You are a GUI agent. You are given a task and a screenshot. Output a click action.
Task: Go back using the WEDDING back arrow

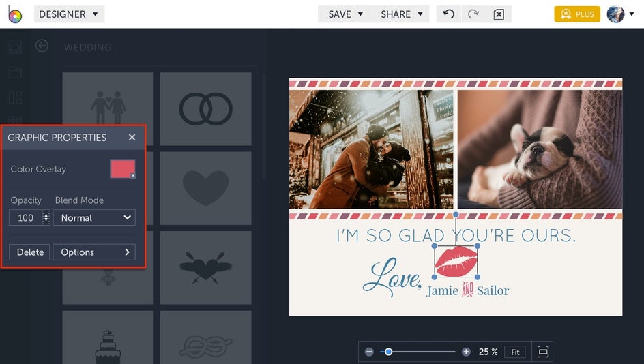pos(42,46)
